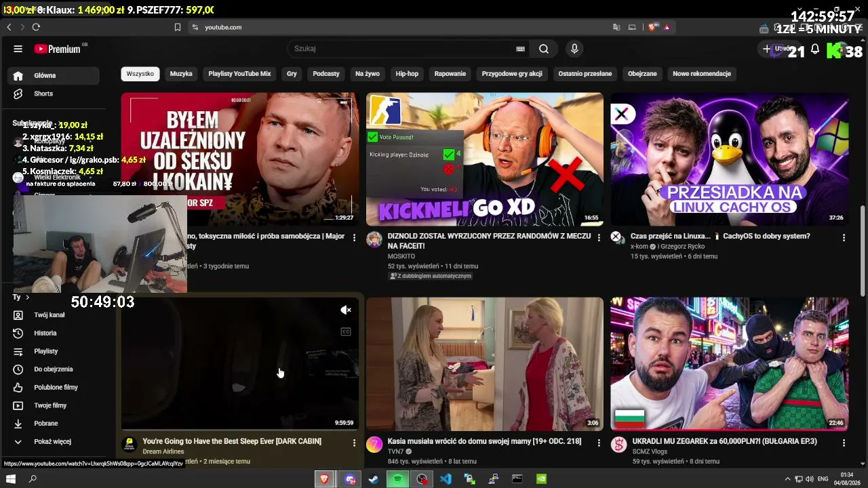Select the Rapowanie filter chip

pyautogui.click(x=450, y=74)
